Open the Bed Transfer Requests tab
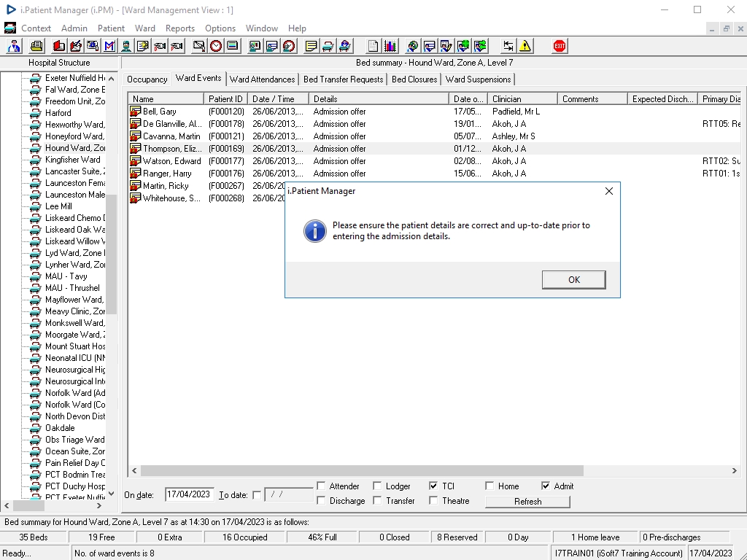 click(343, 79)
